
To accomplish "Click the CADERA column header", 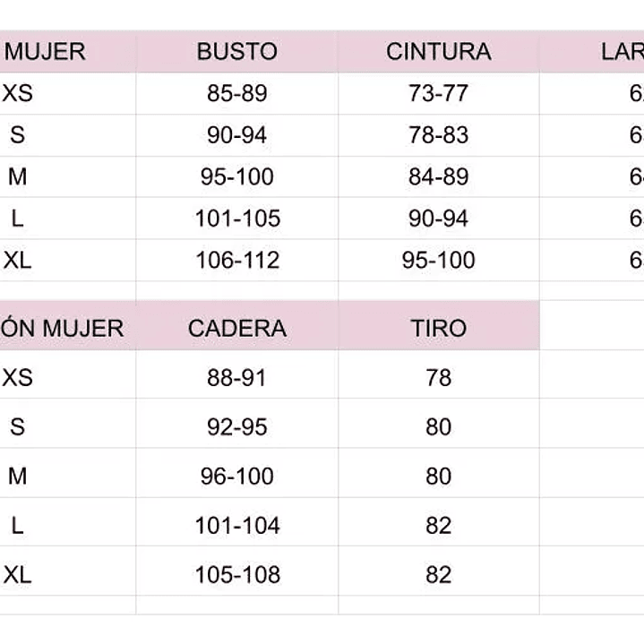I will point(236,328).
